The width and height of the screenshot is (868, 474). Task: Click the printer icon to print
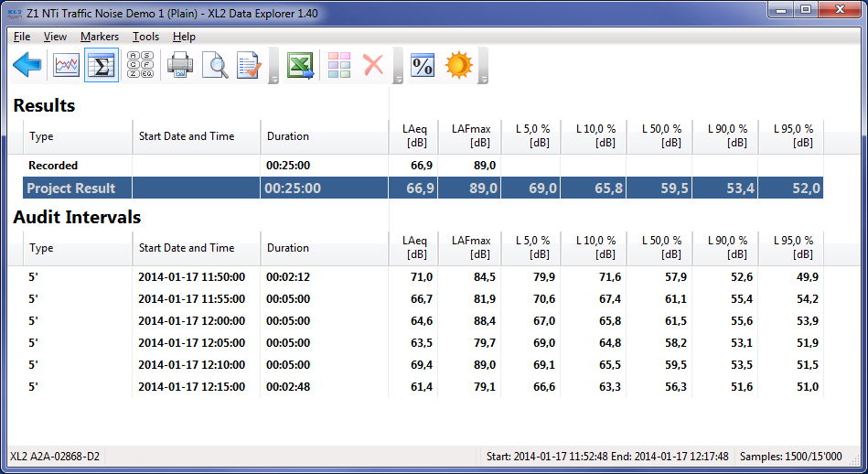click(180, 66)
